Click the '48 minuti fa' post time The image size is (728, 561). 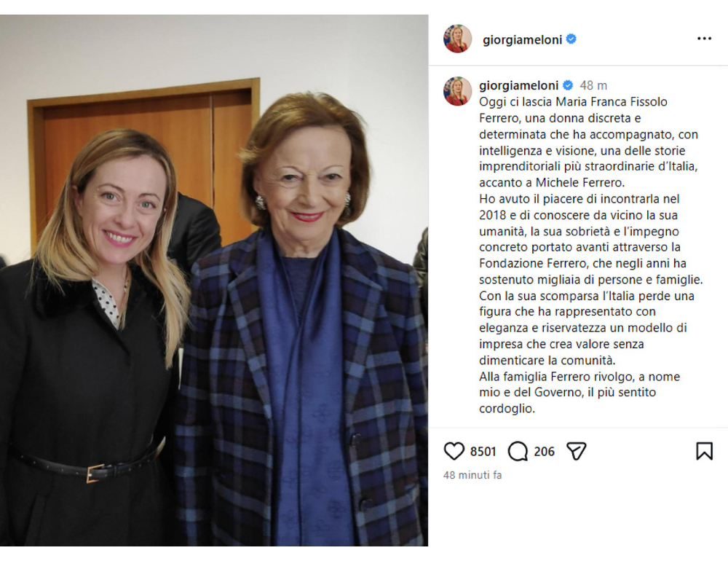[x=472, y=475]
